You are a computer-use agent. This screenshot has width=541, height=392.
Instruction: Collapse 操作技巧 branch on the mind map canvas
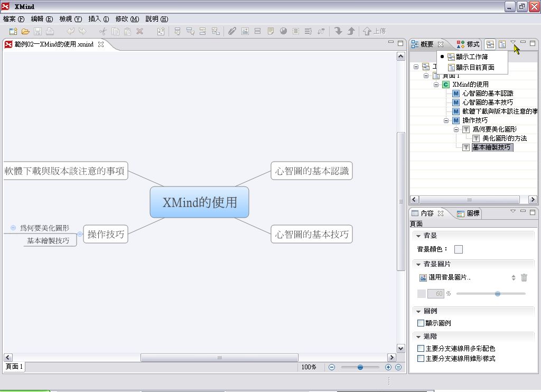(x=80, y=235)
